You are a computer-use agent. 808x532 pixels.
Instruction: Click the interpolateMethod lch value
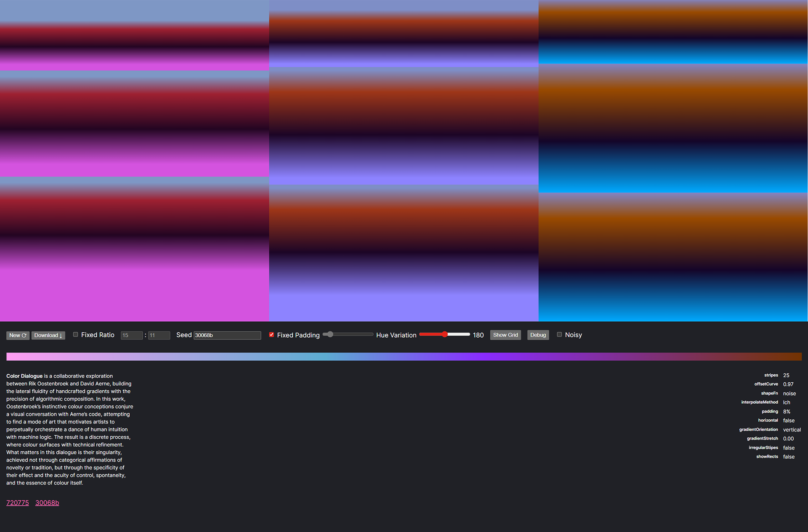(x=787, y=402)
